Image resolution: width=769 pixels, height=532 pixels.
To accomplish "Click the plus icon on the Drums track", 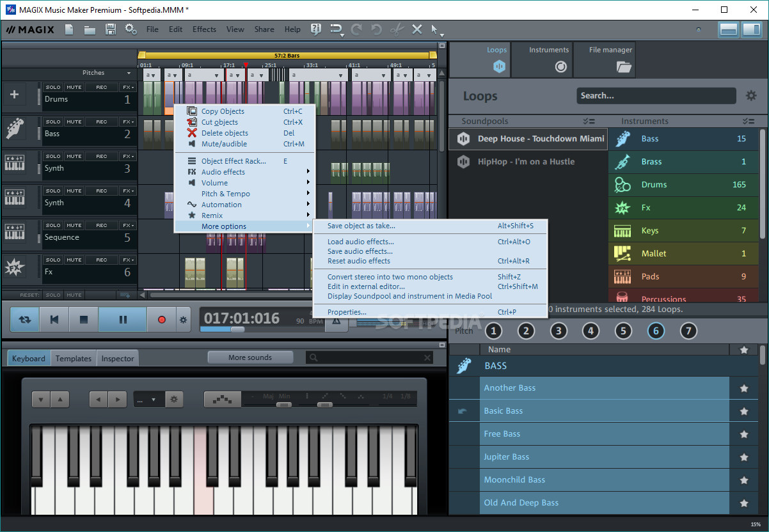I will [x=15, y=95].
